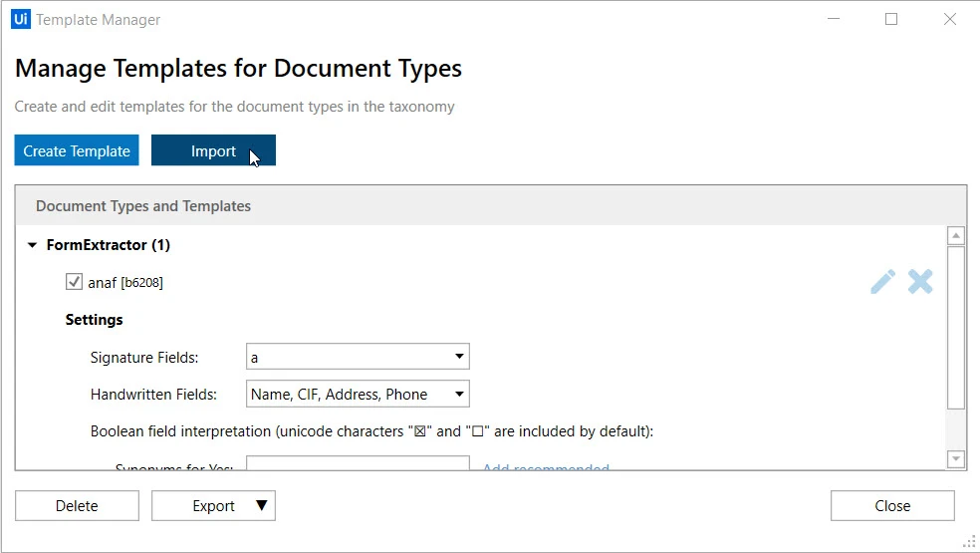Click the Delete button
Screen dimensions: 980x553
click(77, 505)
